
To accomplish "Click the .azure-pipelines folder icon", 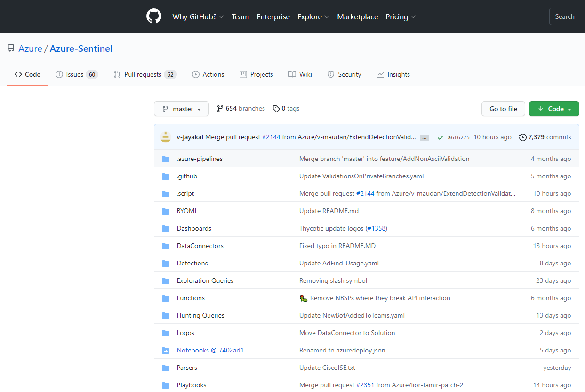I will click(x=166, y=159).
